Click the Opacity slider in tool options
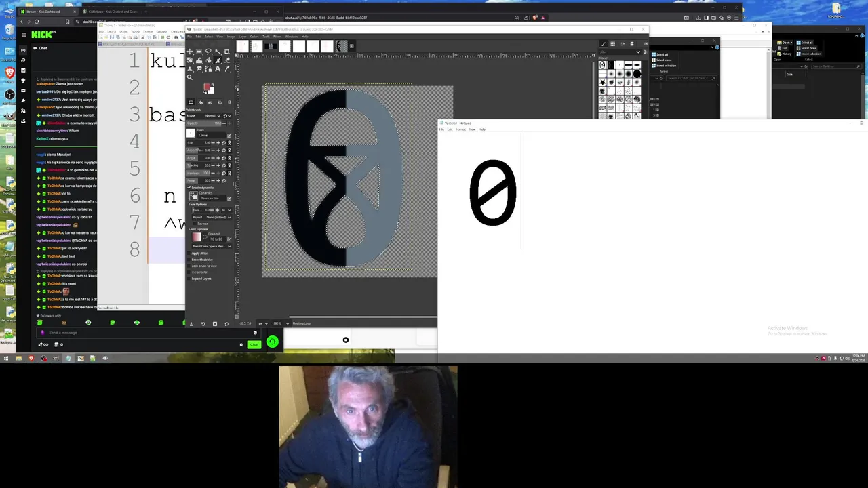The image size is (868, 488). coord(204,123)
